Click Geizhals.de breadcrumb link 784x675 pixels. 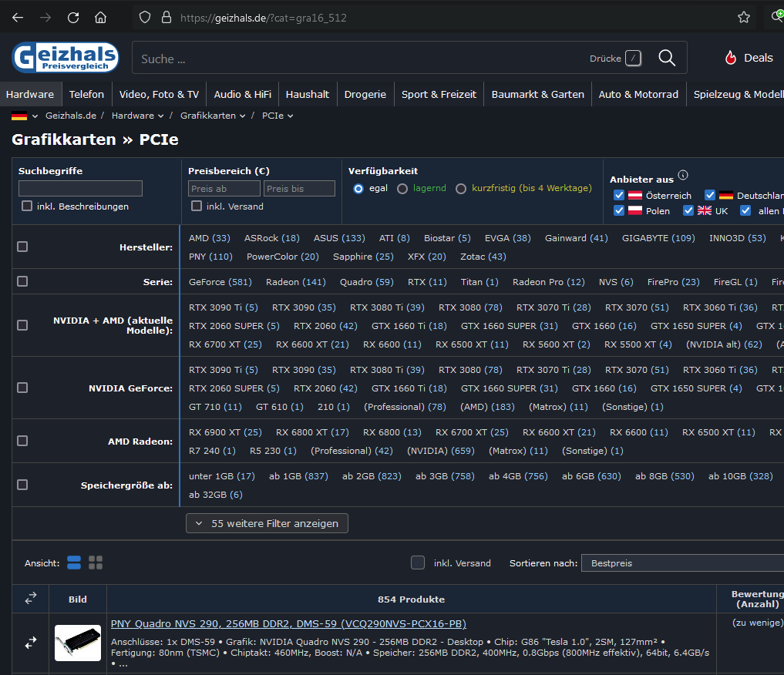tap(71, 116)
